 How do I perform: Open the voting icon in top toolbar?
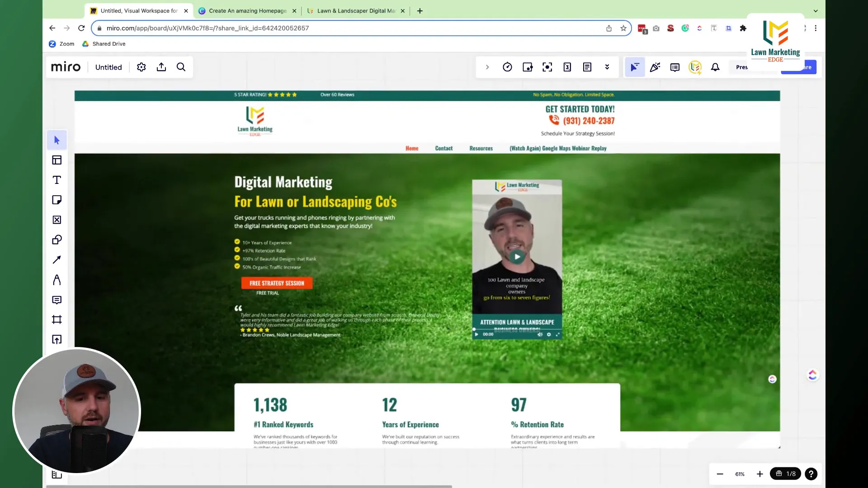567,67
